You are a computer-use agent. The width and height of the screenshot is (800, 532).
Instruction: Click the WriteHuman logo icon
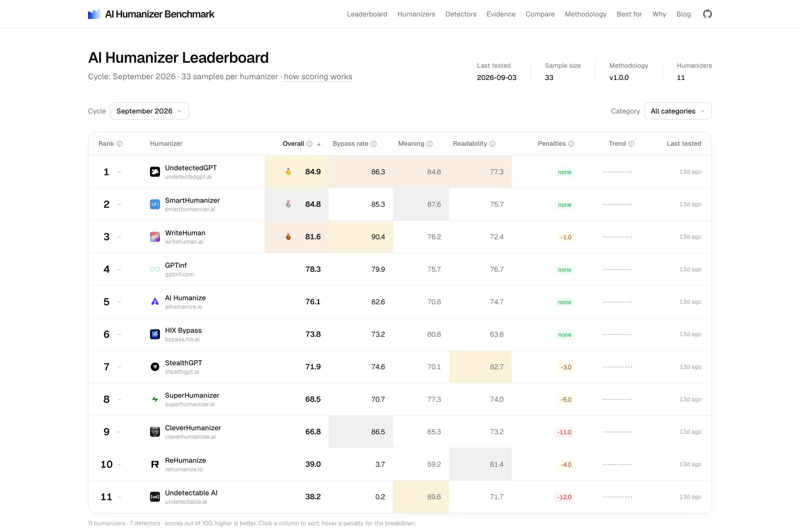point(155,237)
